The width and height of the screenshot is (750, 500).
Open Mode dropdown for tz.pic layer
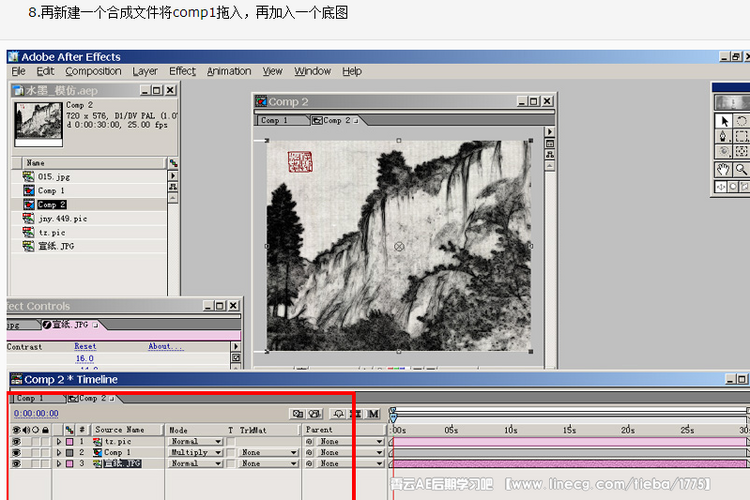(196, 441)
